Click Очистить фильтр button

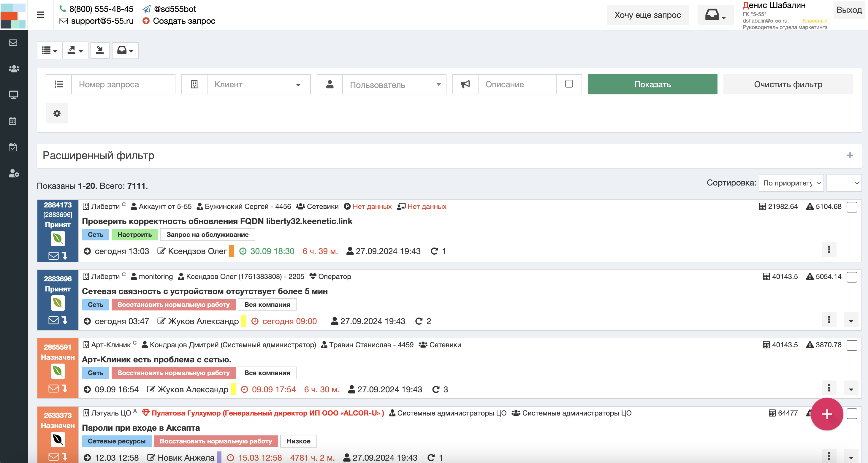coord(788,84)
